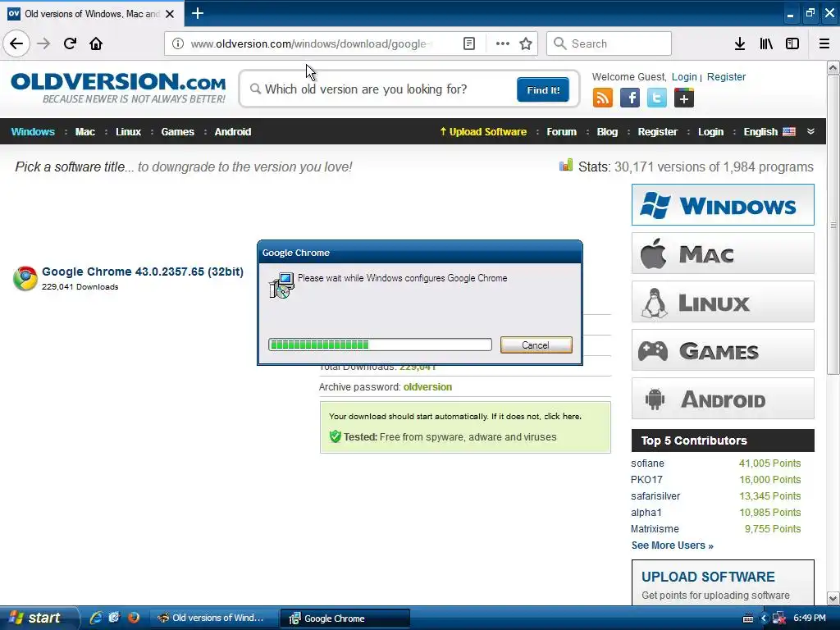The image size is (840, 630).
Task: Open the Windows start button
Action: click(39, 618)
